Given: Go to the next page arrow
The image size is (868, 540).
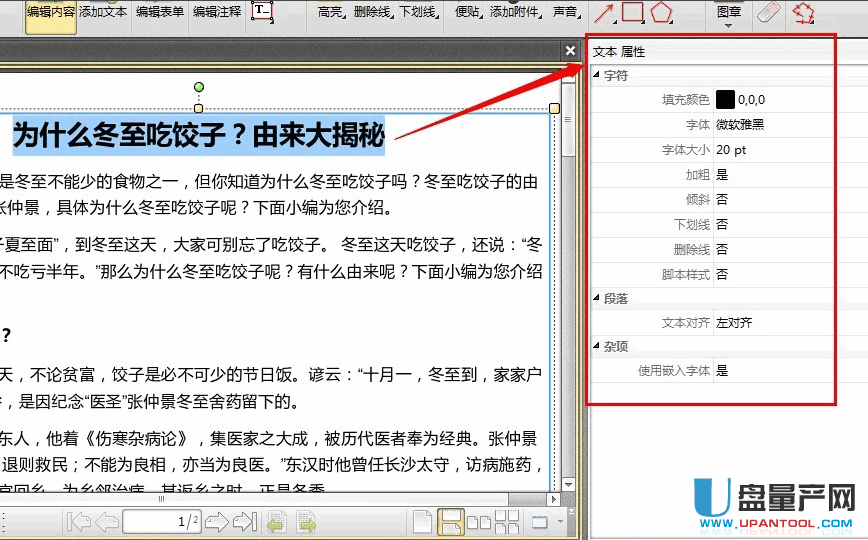Looking at the screenshot, I should tap(216, 521).
